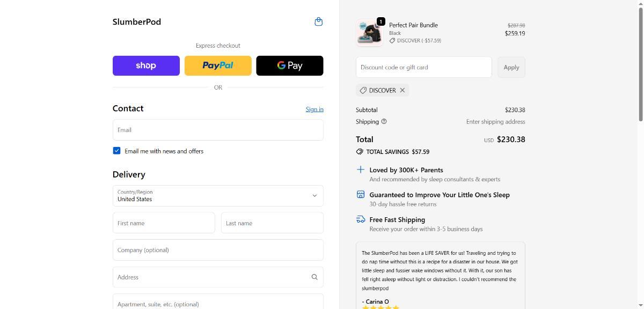Check out with Google Pay
Image resolution: width=644 pixels, height=309 pixels.
[x=290, y=65]
